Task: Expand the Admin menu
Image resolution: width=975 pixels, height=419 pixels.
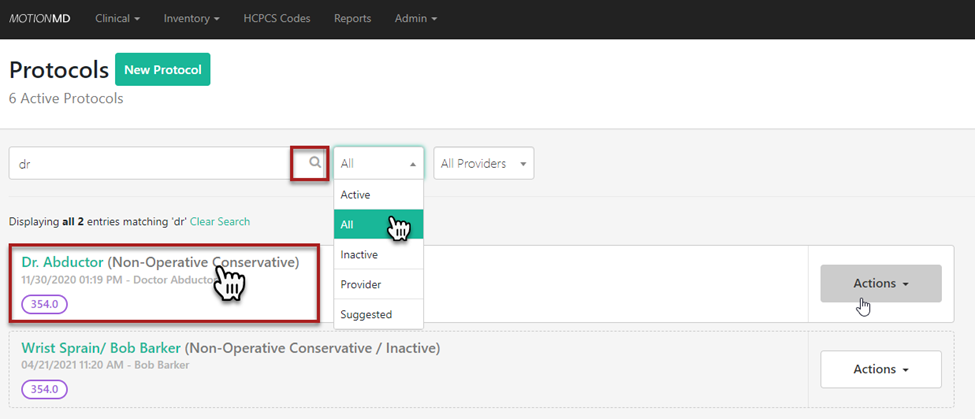Action: pyautogui.click(x=415, y=19)
